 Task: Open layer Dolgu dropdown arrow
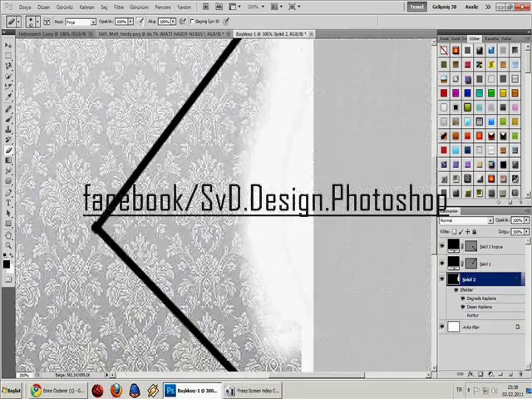point(526,232)
